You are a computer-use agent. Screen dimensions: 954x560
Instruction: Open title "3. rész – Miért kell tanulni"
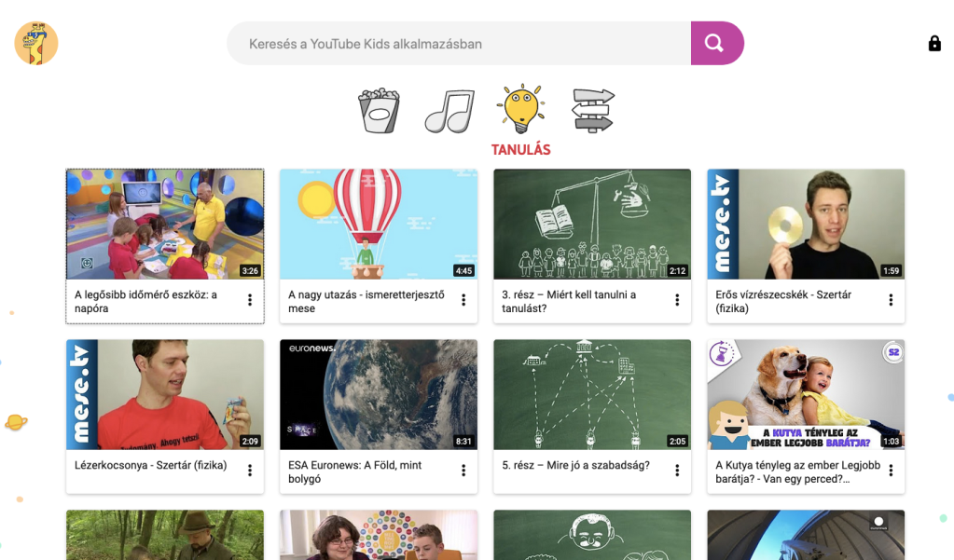[569, 301]
